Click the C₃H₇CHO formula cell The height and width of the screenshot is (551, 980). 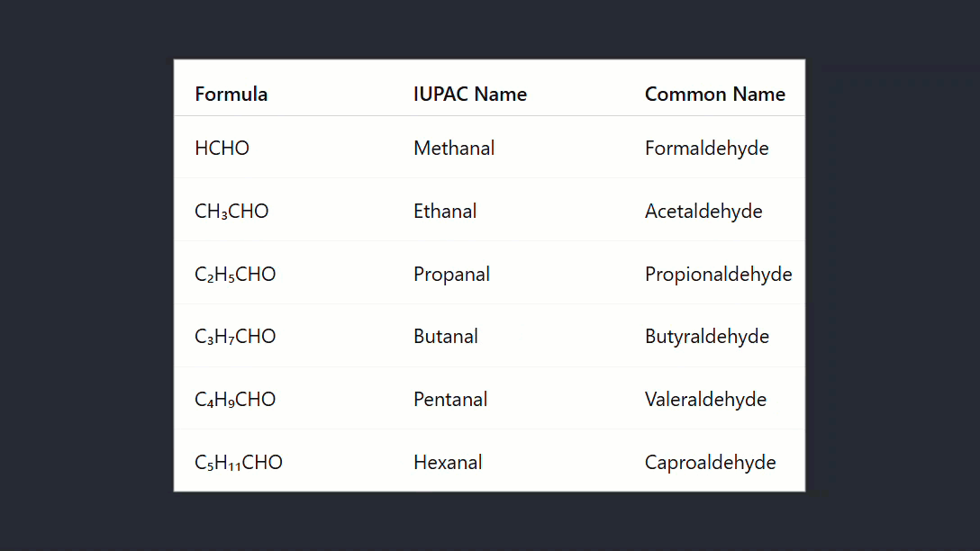235,337
